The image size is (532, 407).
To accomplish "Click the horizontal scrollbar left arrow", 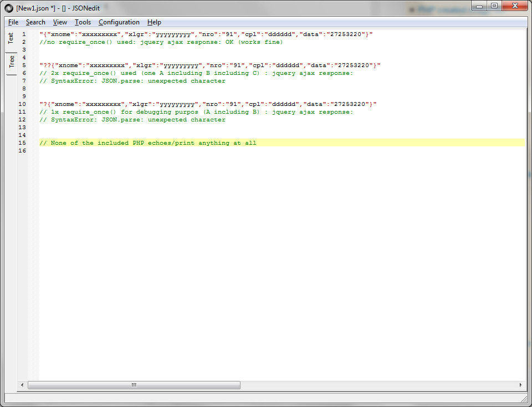I will click(x=22, y=385).
